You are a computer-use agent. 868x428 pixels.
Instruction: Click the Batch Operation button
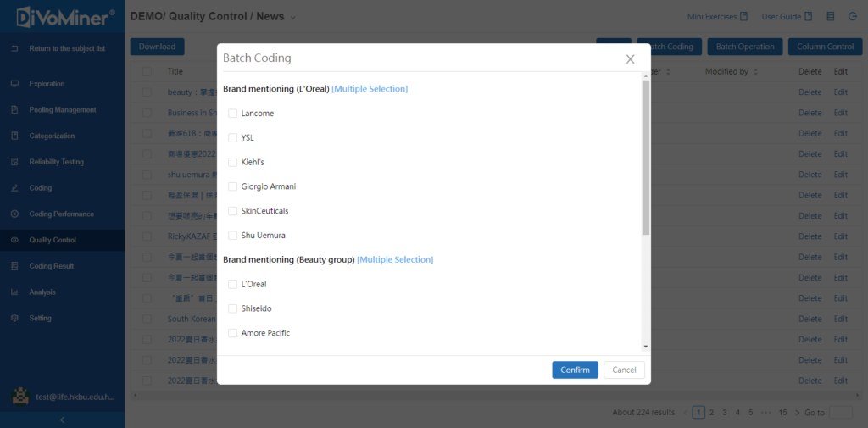(744, 47)
